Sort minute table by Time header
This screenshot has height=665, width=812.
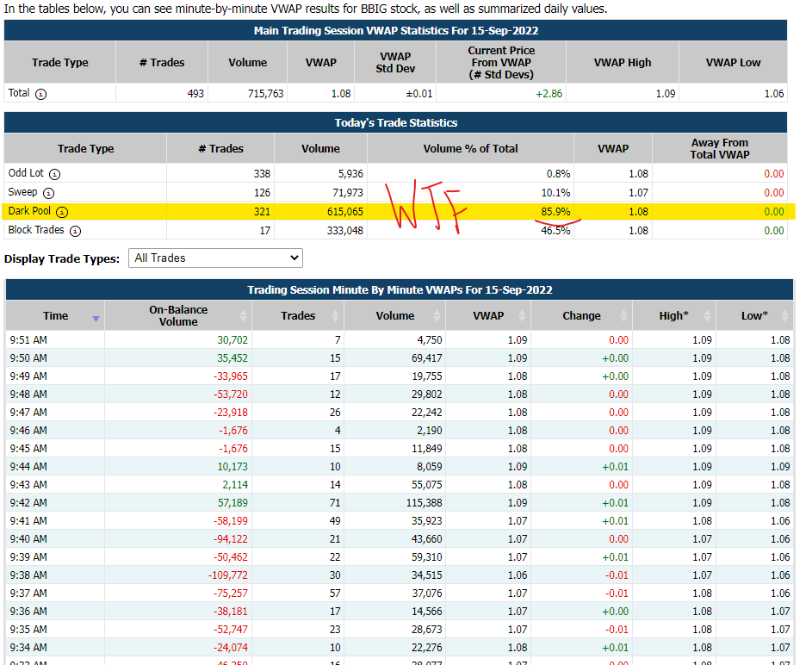(x=55, y=316)
